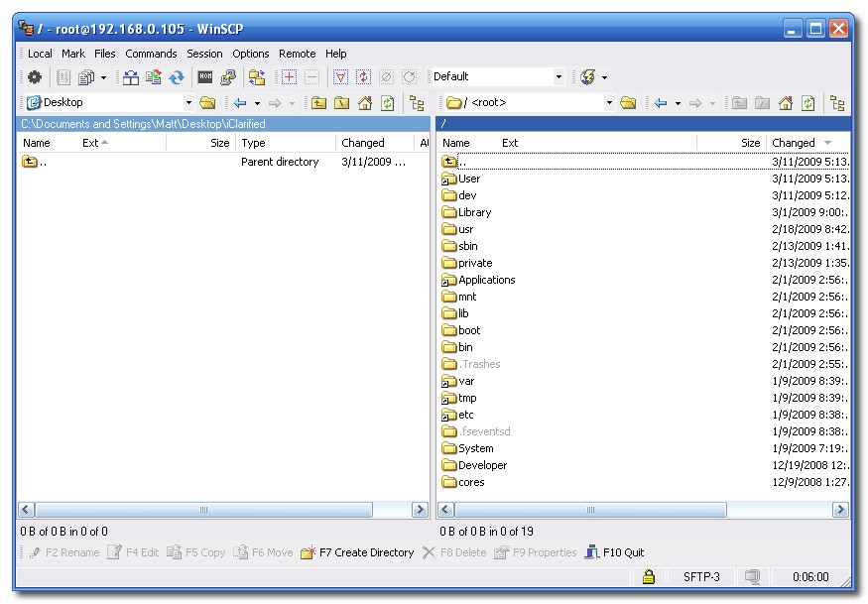Show the remote directory tree icon

tap(838, 103)
